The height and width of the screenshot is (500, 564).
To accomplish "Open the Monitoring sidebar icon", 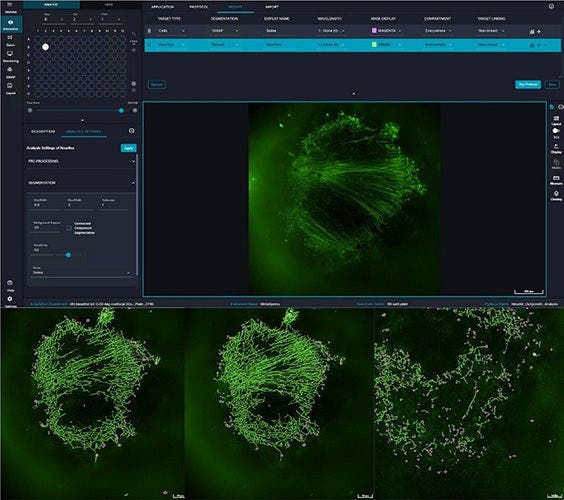I will pyautogui.click(x=10, y=56).
